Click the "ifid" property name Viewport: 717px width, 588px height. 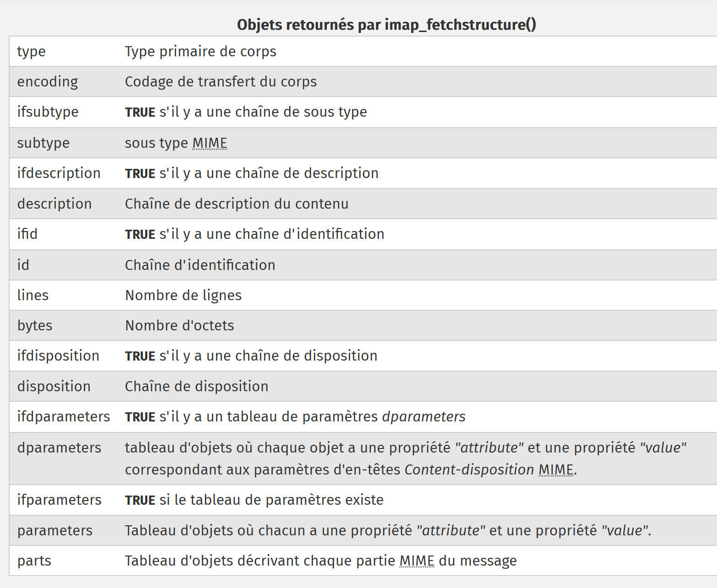[x=27, y=234]
